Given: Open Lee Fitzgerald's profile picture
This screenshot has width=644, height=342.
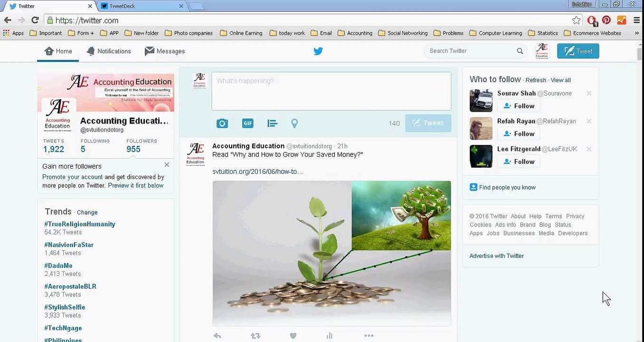Looking at the screenshot, I should click(x=481, y=156).
